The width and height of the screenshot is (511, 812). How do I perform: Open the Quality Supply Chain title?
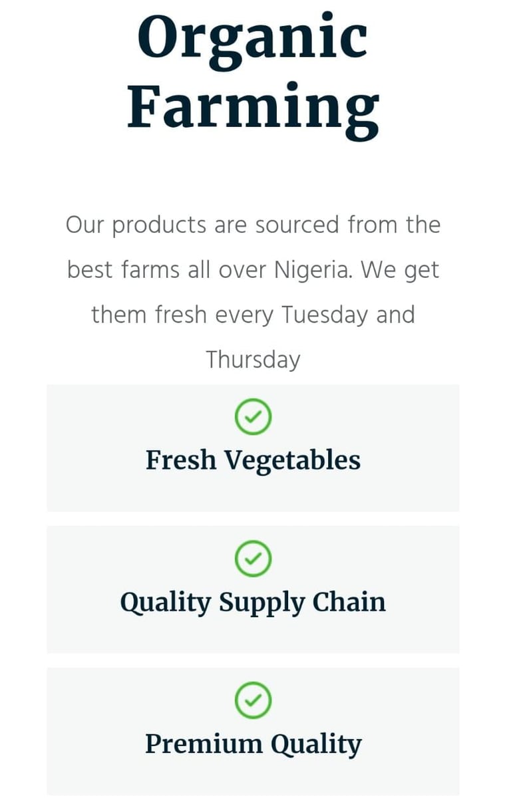click(x=253, y=602)
